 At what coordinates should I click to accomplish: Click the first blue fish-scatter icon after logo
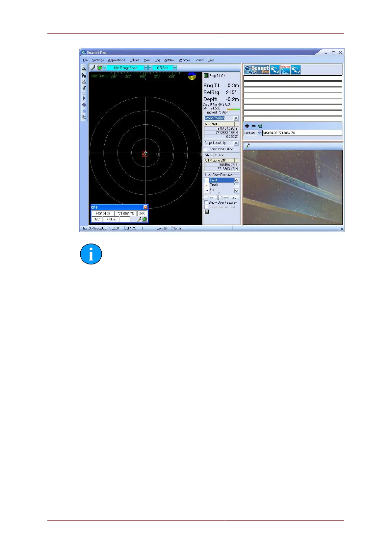275,69
